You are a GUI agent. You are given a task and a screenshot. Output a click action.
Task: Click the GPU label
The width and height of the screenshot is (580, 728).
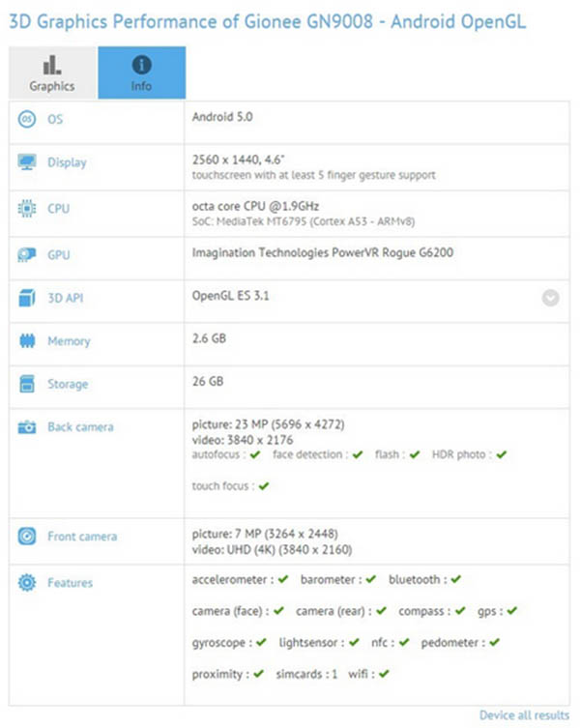[x=59, y=255]
